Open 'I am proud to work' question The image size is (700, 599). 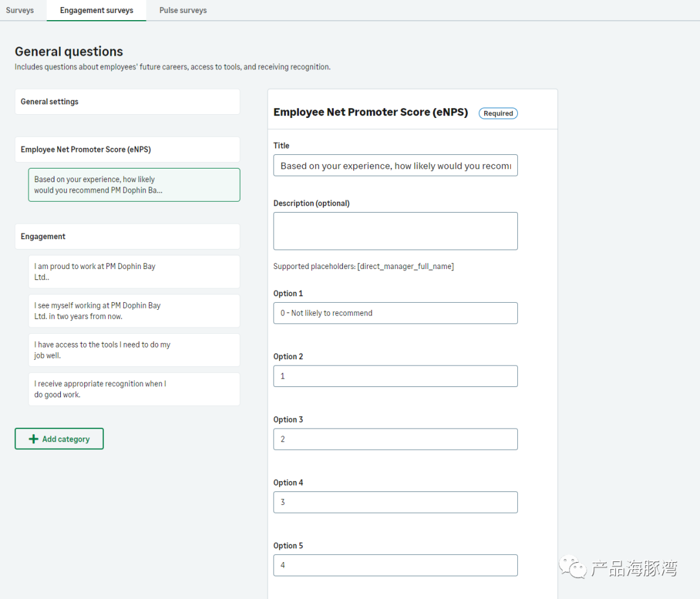coord(134,272)
